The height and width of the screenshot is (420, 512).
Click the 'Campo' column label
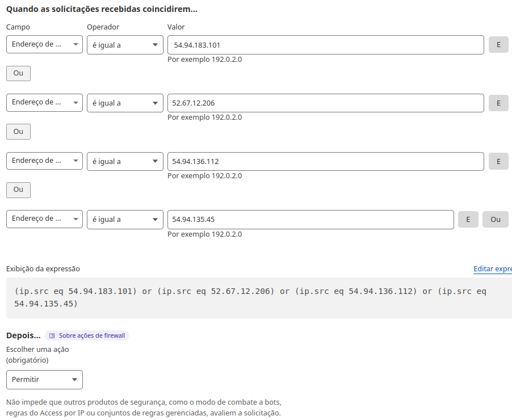coord(18,27)
